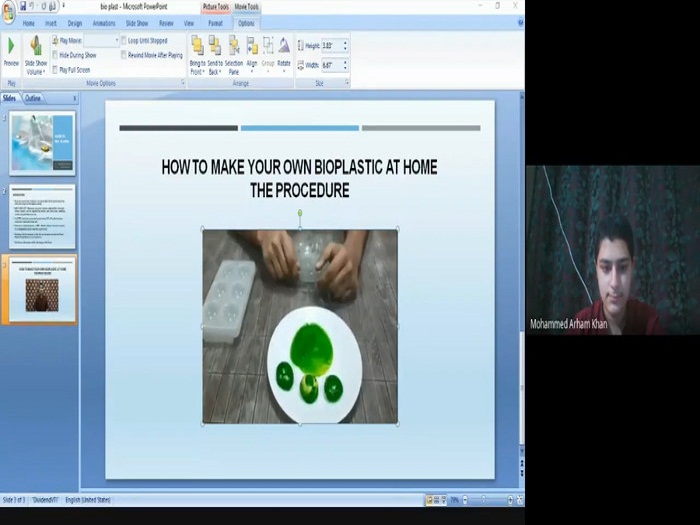Viewport: 700px width, 525px height.
Task: Switch to Normal view in status bar
Action: 429,500
